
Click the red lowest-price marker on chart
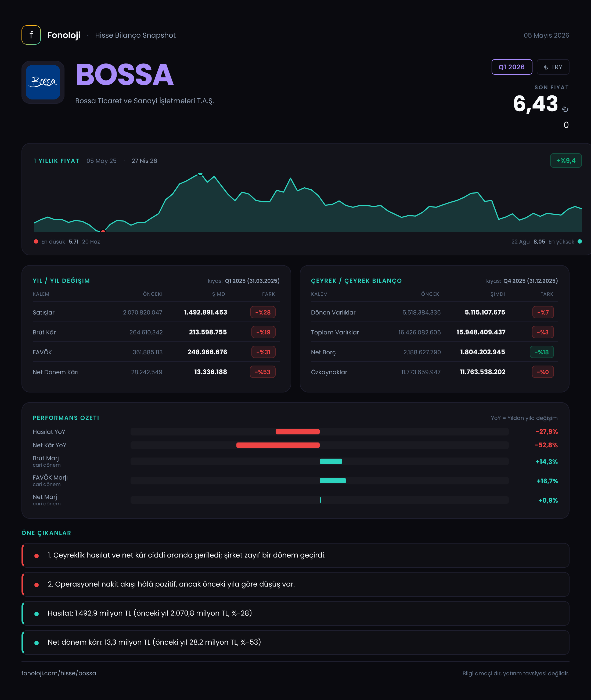point(103,231)
